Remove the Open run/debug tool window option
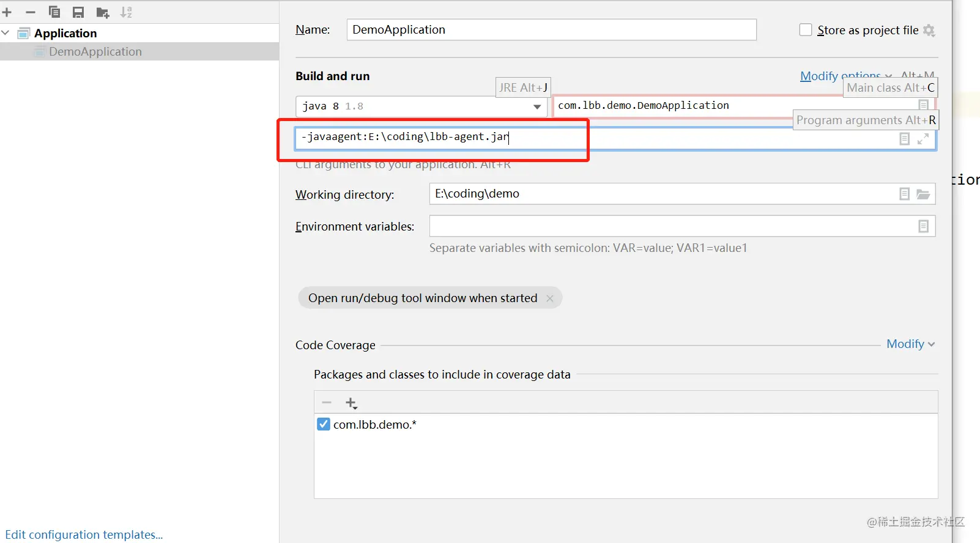Screen dimensions: 980x543 549,298
